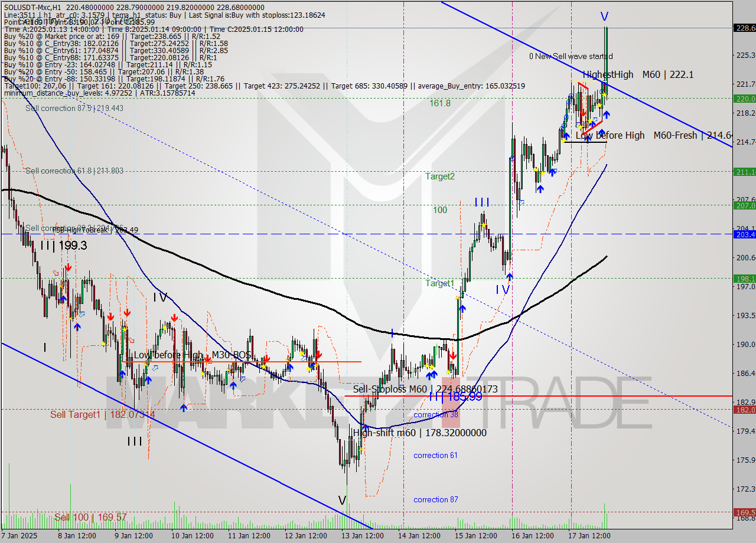The height and width of the screenshot is (543, 756).
Task: Click the '10 Jan 12:00' time axis label
Action: 193,536
